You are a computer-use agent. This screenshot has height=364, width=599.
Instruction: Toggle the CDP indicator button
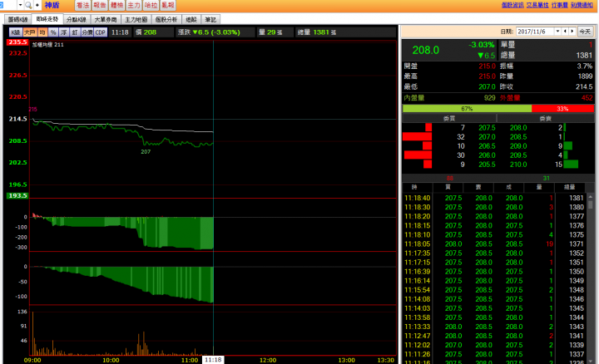click(101, 32)
